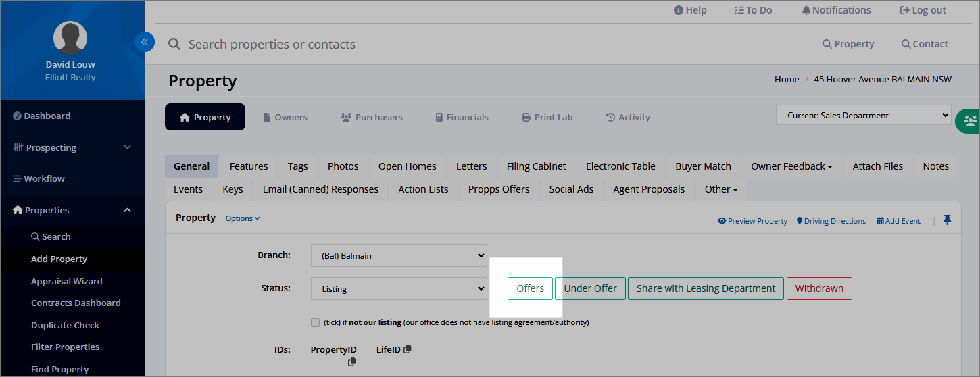980x377 pixels.
Task: Open the Current: Sales Department selector
Action: click(x=863, y=115)
